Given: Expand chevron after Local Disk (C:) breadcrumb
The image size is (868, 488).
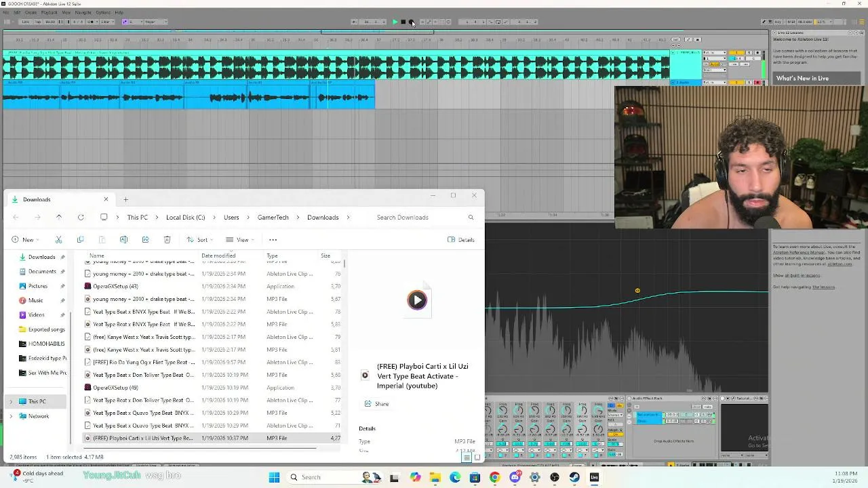Looking at the screenshot, I should (214, 217).
